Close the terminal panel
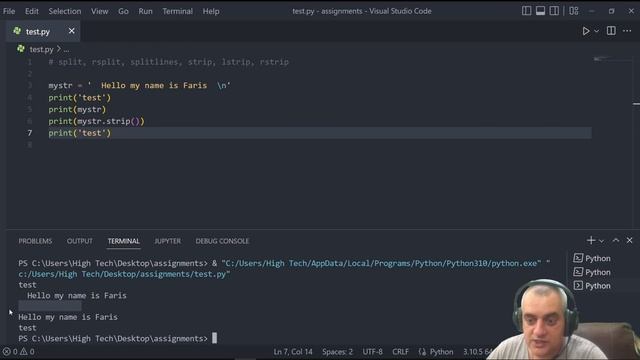The image size is (640, 360). [x=629, y=240]
